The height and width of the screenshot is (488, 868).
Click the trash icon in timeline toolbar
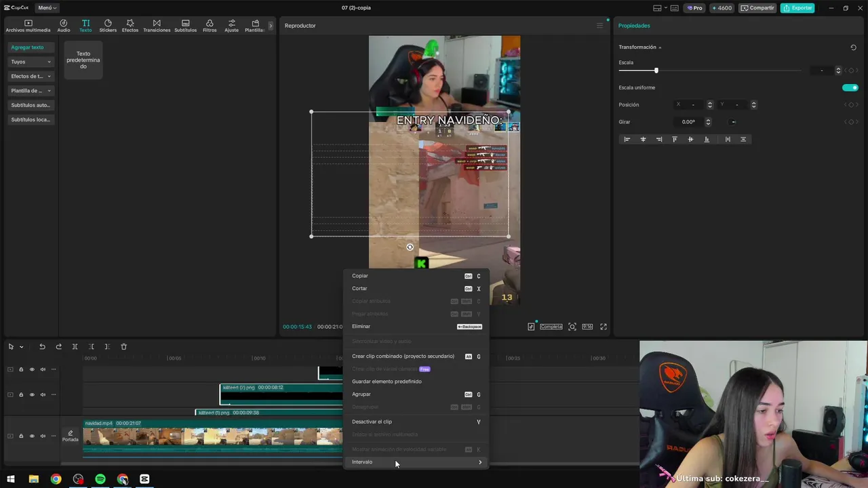[123, 346]
